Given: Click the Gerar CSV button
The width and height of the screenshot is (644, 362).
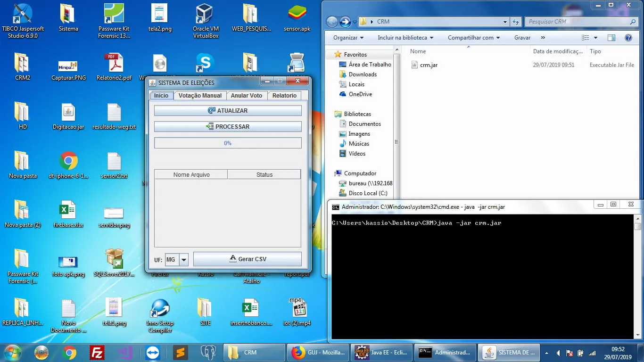Looking at the screenshot, I should pyautogui.click(x=248, y=259).
